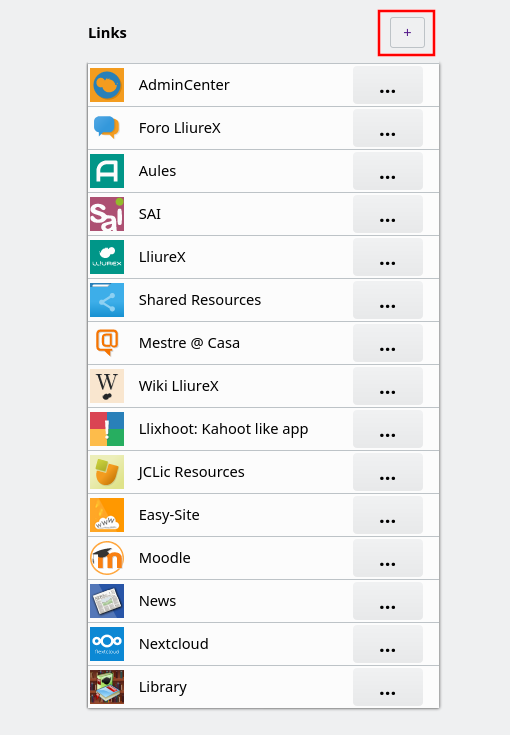Screen dimensions: 510x735
Task: Click the Wiki LliureX W icon
Action: pos(107,386)
